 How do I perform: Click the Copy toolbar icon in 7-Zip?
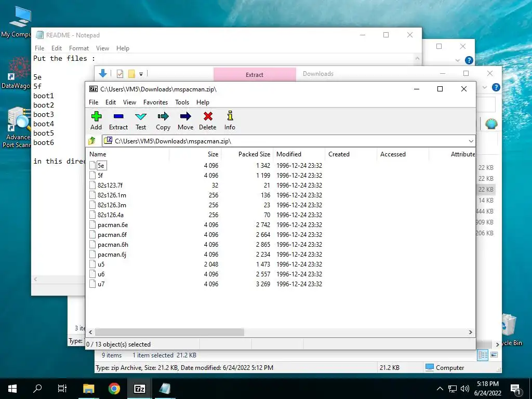click(163, 121)
